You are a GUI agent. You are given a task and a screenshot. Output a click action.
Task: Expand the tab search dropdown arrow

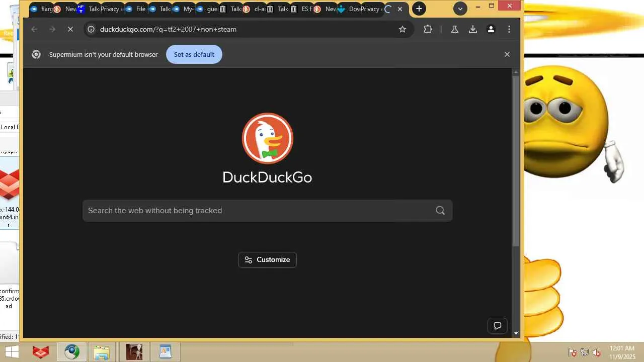460,9
